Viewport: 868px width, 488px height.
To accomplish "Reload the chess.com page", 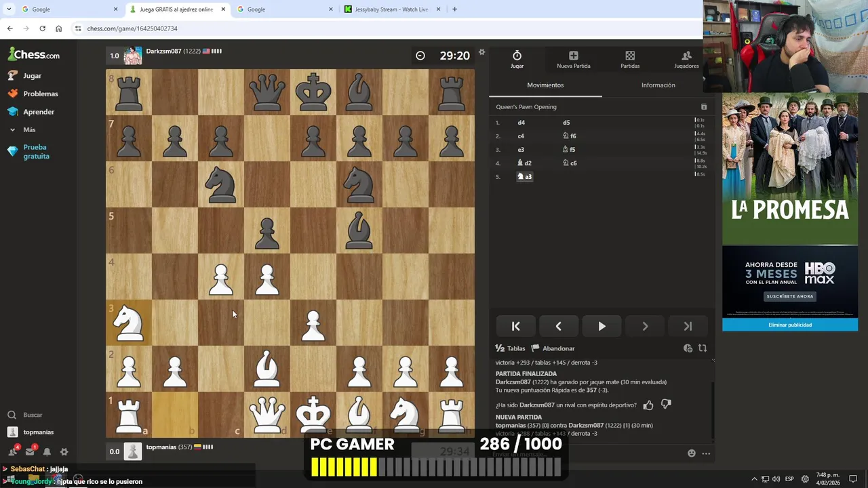I will (x=42, y=28).
